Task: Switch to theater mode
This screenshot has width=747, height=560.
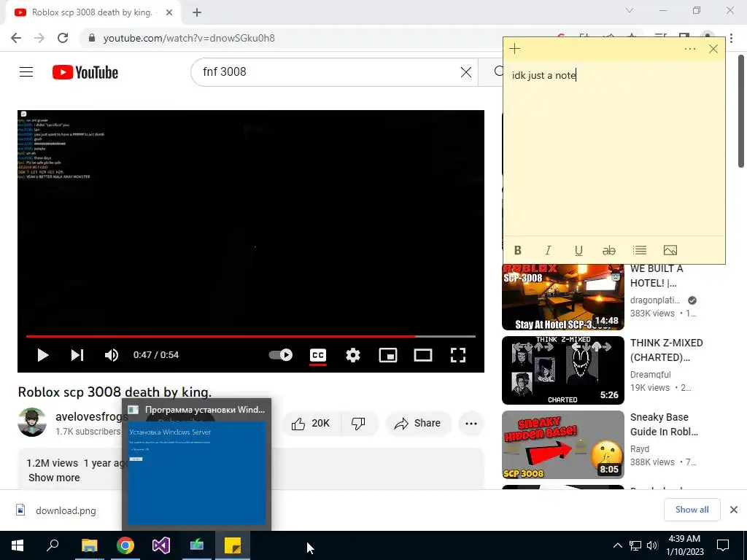Action: point(422,355)
